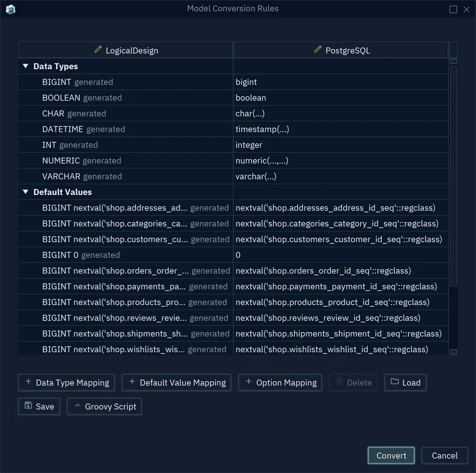Screen dimensions: 476x473
Task: Click the LogicalDesign column header
Action: click(x=126, y=50)
